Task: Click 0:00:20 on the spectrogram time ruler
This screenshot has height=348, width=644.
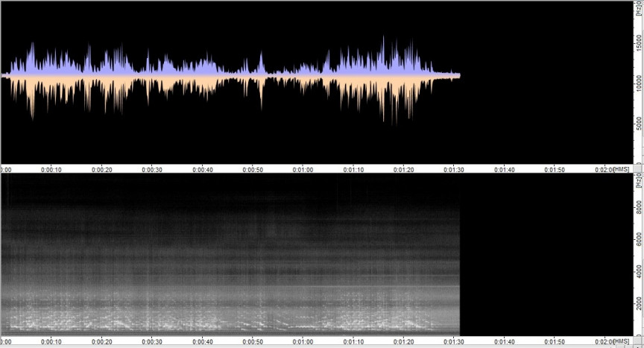Action: tap(101, 342)
